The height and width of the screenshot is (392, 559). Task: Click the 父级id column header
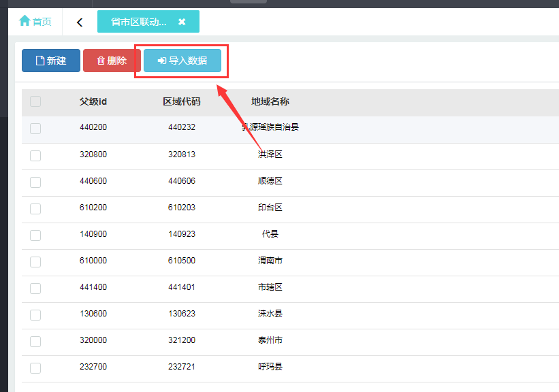pos(93,101)
